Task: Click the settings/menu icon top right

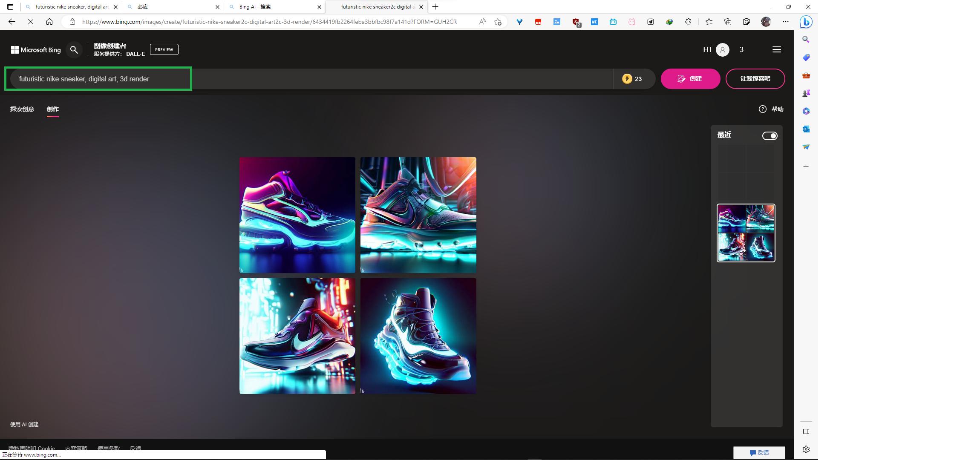Action: tap(777, 49)
